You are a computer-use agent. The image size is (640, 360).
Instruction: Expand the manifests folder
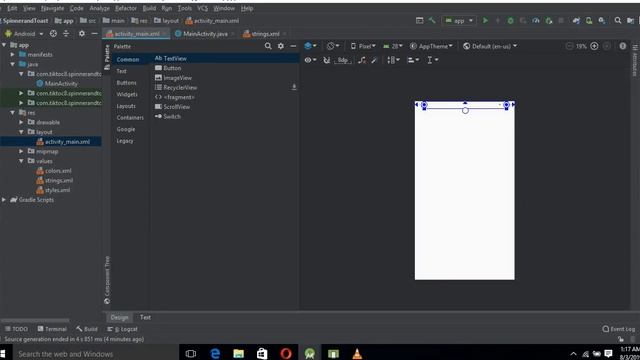pos(13,54)
